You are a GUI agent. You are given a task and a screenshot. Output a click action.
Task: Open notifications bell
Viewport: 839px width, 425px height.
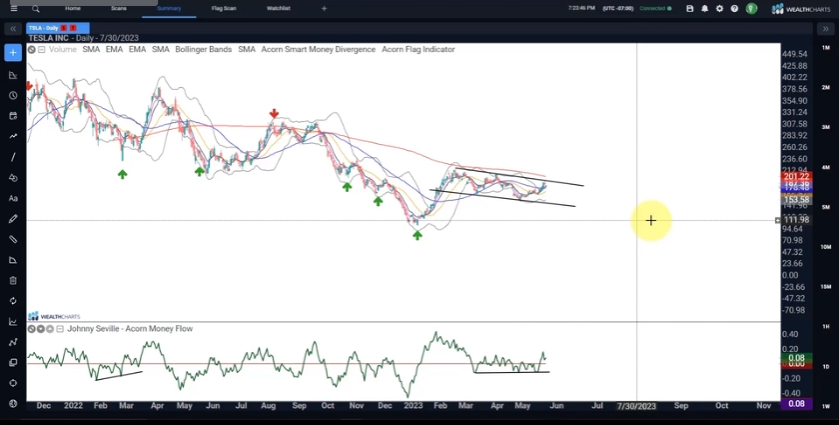705,9
